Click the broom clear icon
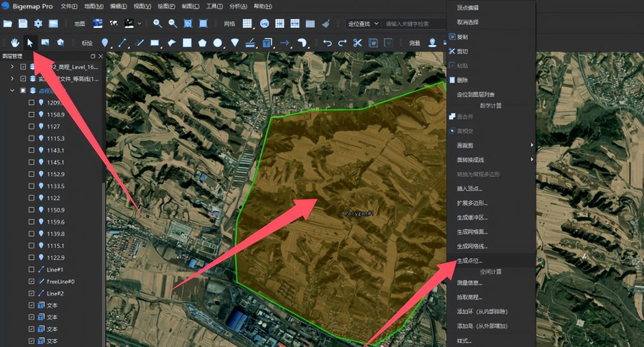The image size is (644, 347). [x=326, y=24]
